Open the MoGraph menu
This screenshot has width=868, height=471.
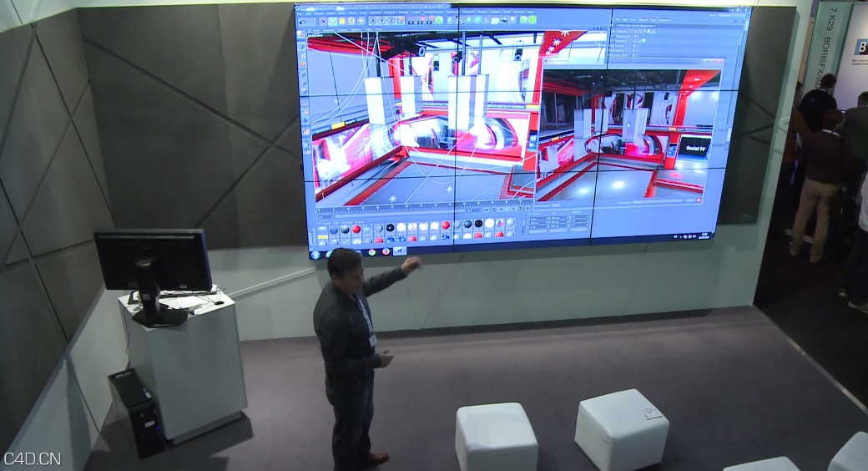tap(452, 12)
